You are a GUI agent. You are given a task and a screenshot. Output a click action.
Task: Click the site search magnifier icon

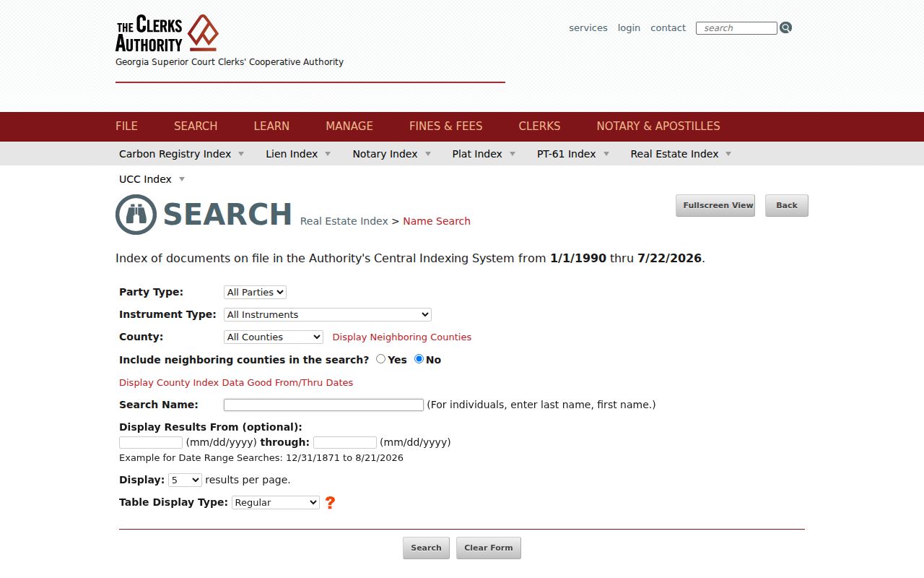(x=786, y=27)
